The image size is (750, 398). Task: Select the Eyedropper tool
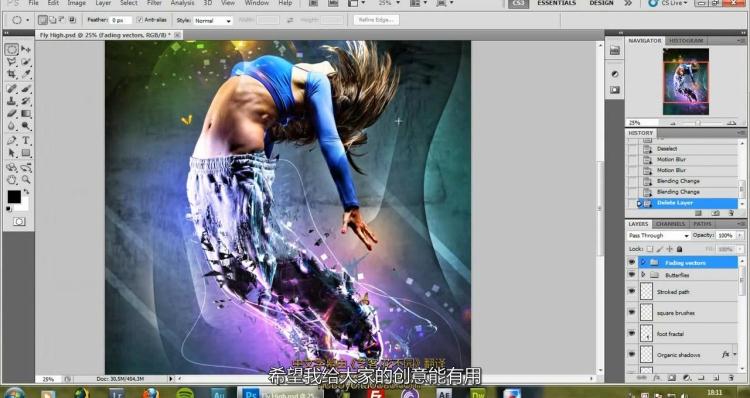point(26,74)
